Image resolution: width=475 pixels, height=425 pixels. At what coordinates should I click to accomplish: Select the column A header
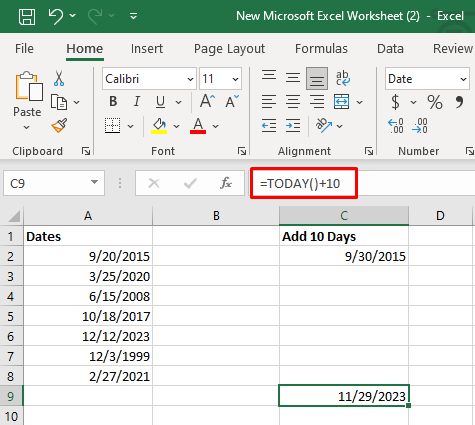(88, 216)
